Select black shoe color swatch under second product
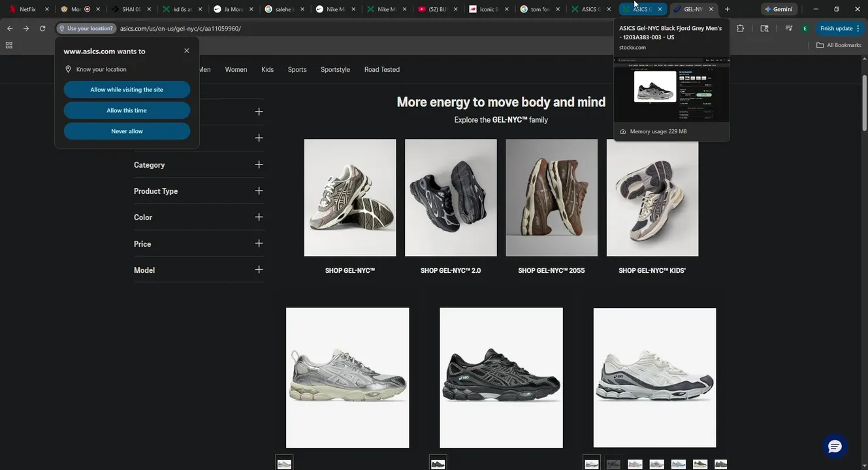This screenshot has width=868, height=470. click(438, 463)
